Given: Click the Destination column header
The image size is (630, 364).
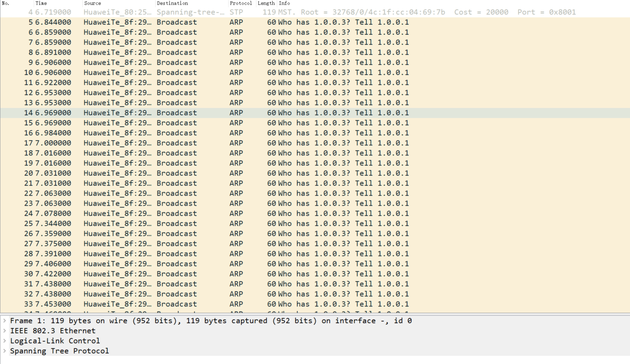Looking at the screenshot, I should click(192, 3).
